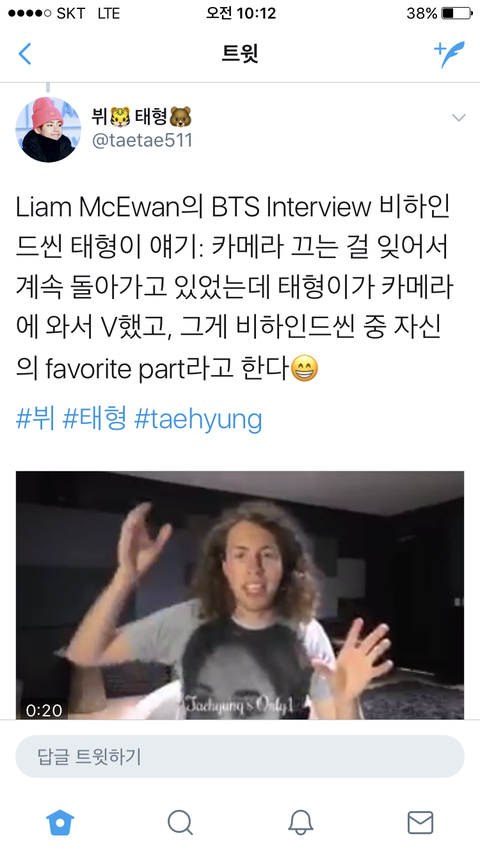Open the #뷔 hashtag link
Viewport: 480px width, 854px height.
click(x=35, y=419)
